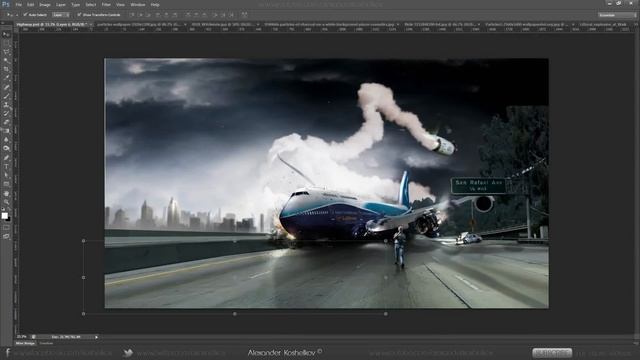Viewport: 640px width, 360px height.
Task: Click the bottom-left transform handle
Action: [84, 314]
